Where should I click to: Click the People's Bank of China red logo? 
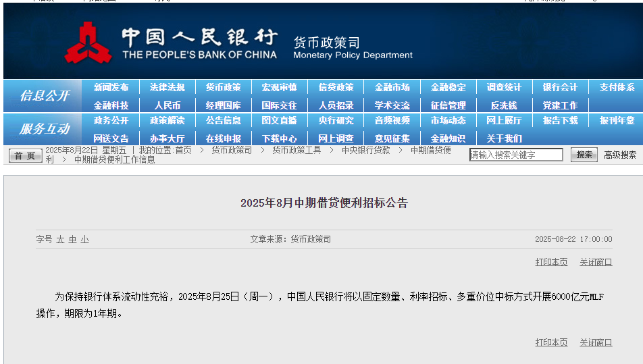coord(88,43)
